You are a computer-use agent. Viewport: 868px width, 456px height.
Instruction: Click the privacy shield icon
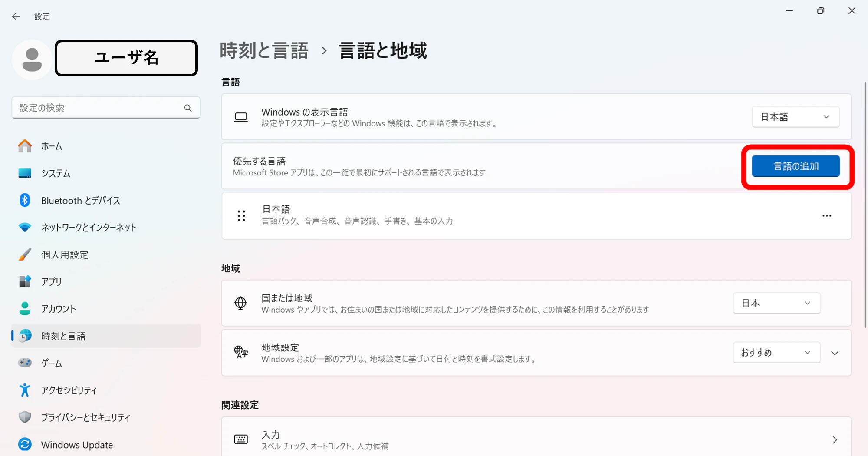25,417
